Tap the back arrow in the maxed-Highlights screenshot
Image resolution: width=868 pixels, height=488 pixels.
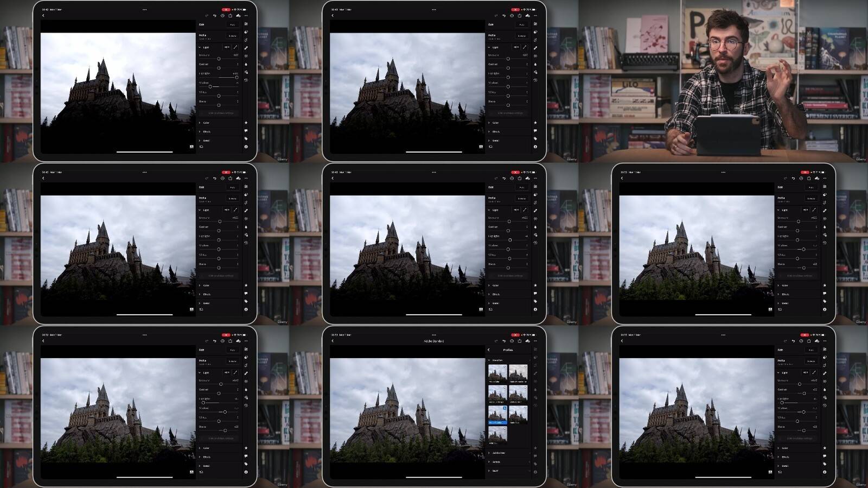[43, 16]
